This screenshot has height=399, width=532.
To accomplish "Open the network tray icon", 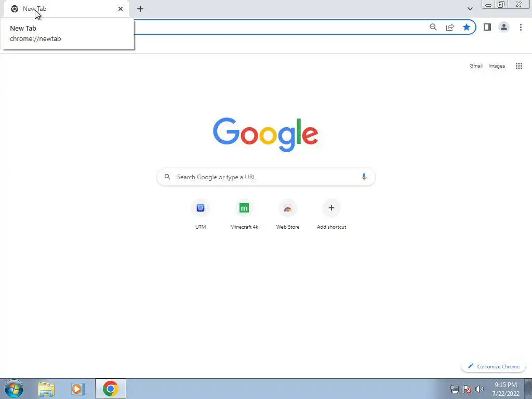I will click(x=454, y=389).
